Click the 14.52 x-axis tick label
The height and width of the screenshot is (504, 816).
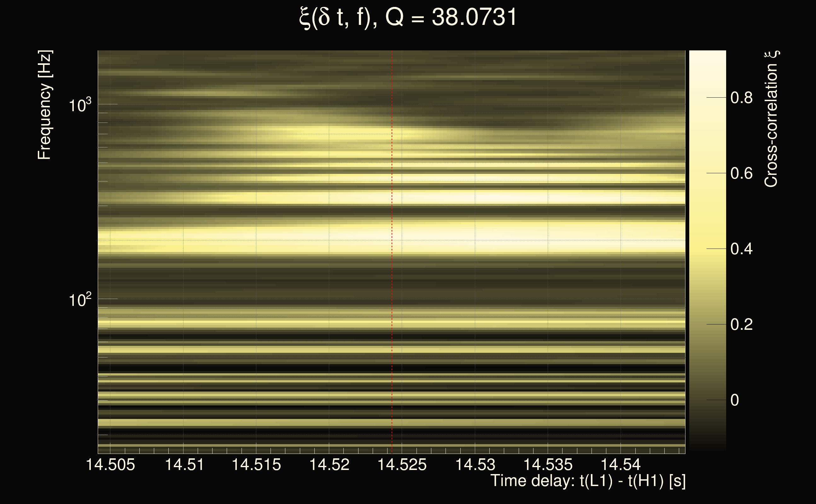(329, 464)
